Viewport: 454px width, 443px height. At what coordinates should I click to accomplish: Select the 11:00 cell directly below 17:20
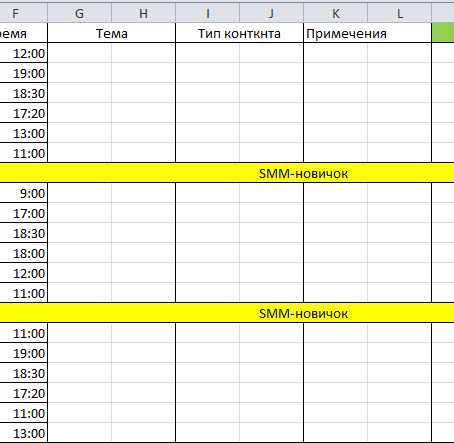click(x=23, y=413)
